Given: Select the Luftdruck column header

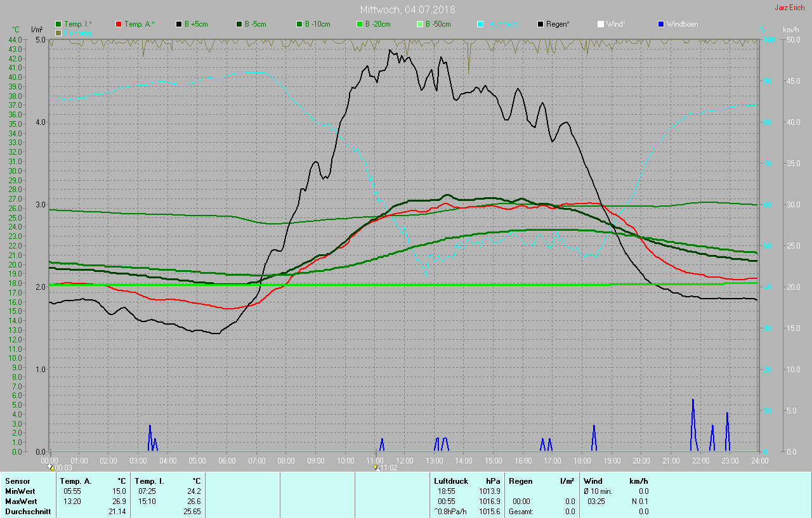Looking at the screenshot, I should [x=451, y=481].
